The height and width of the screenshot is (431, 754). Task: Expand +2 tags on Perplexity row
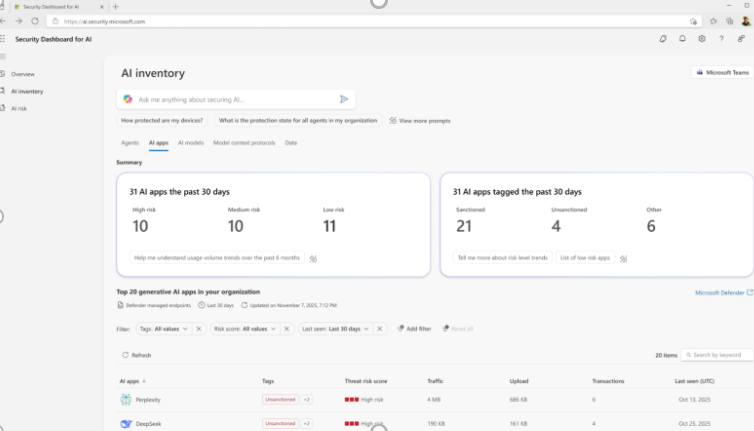(x=306, y=399)
